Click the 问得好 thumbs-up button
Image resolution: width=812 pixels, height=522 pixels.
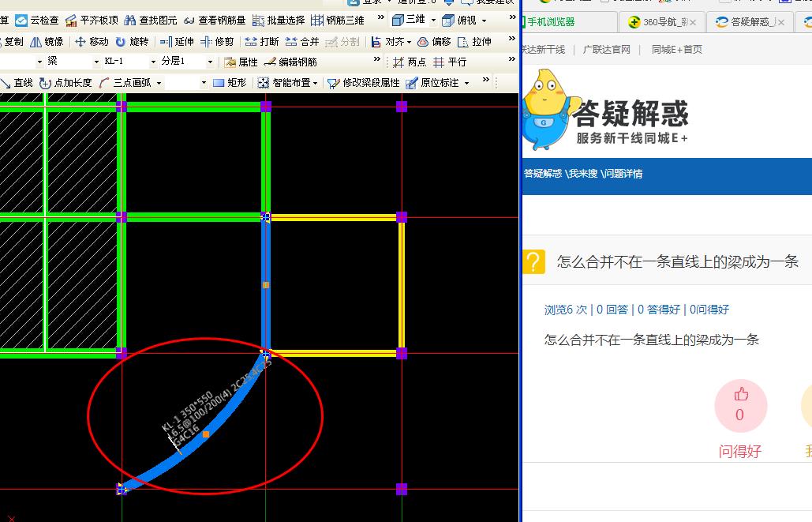pyautogui.click(x=740, y=406)
